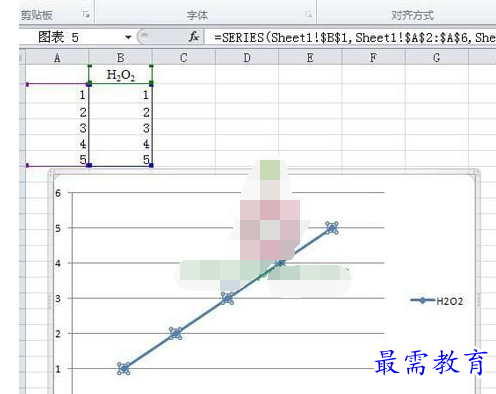Click the fx insert function icon
Image resolution: width=496 pixels, height=394 pixels.
tap(194, 37)
